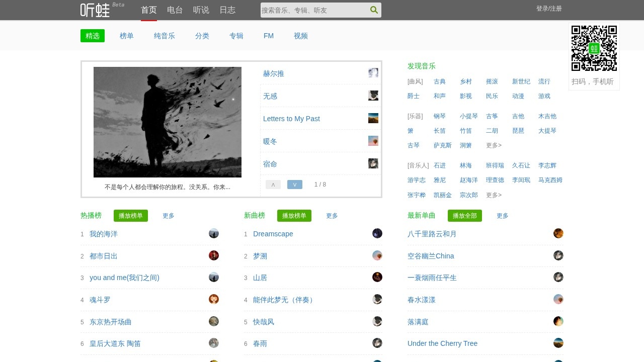This screenshot has width=644, height=362.
Task: Advance carousel using the blue down arrow
Action: click(295, 184)
